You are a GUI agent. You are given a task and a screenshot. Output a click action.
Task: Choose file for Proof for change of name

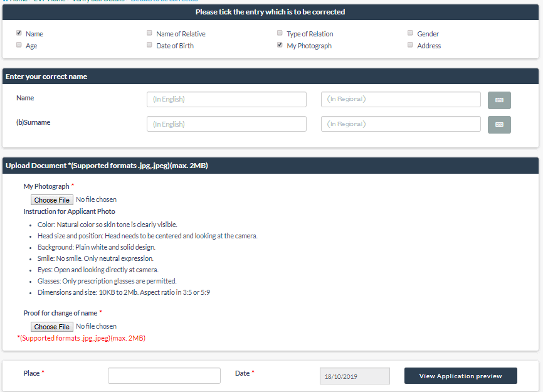point(52,327)
